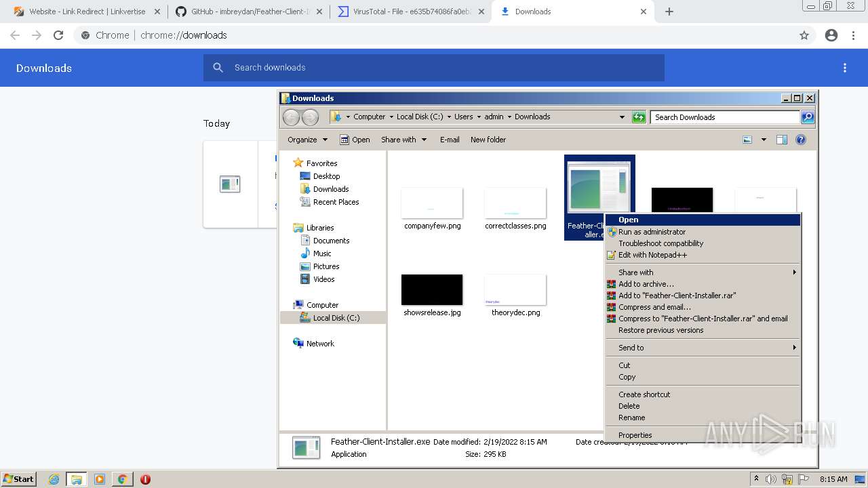Open Properties from the context menu

coord(703,435)
